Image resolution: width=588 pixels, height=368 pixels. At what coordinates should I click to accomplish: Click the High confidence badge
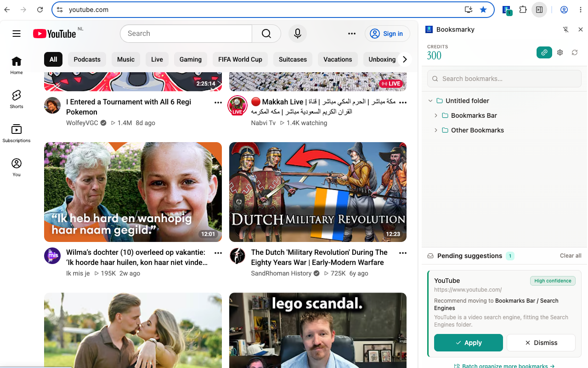click(553, 281)
